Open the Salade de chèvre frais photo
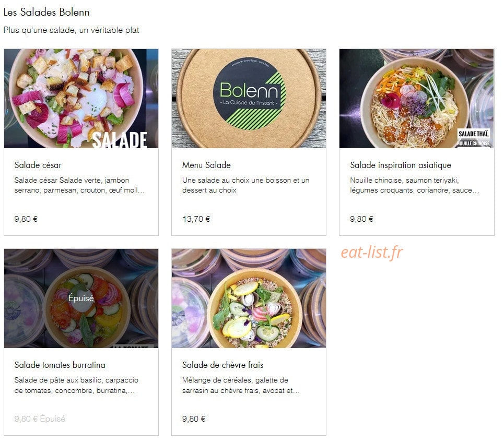This screenshot has width=504, height=442. [x=249, y=298]
